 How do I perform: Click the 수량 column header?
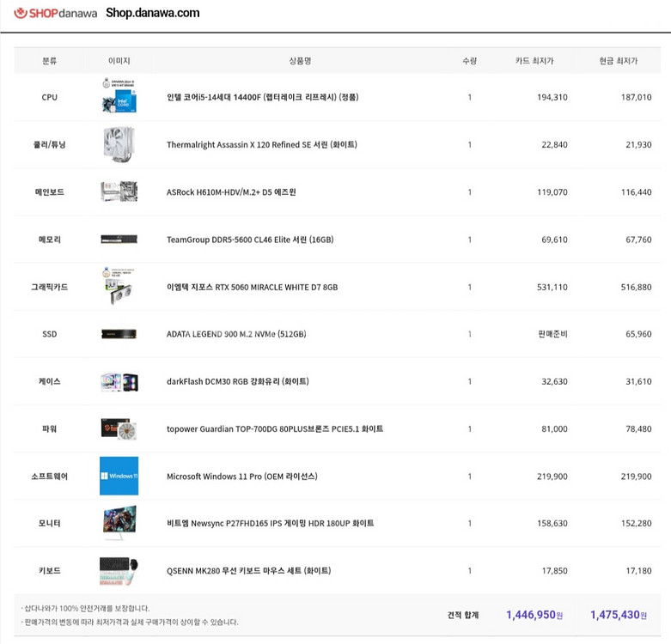coord(469,61)
